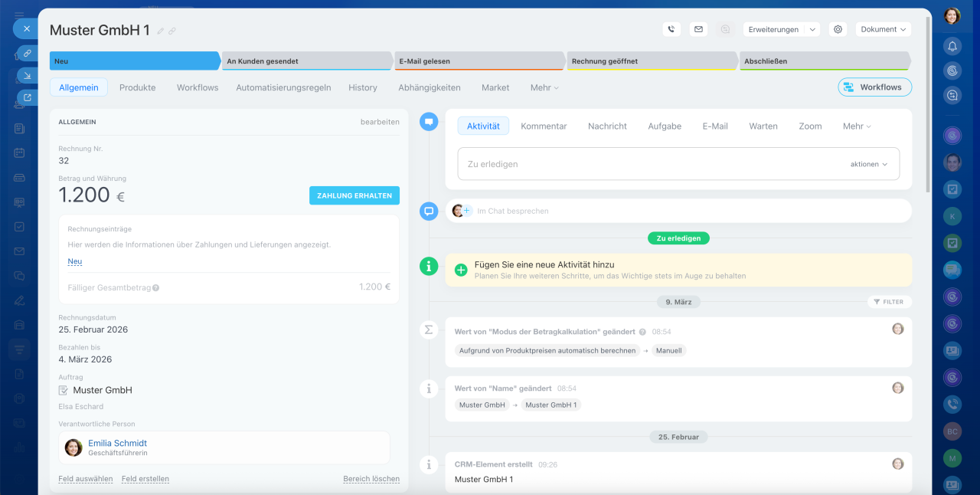Expand the aktionen dropdown in activity field
This screenshot has width=980, height=495.
[868, 164]
